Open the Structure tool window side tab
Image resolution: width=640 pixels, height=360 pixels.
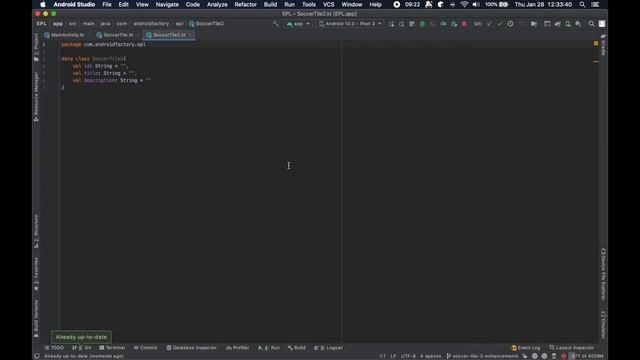tap(36, 231)
